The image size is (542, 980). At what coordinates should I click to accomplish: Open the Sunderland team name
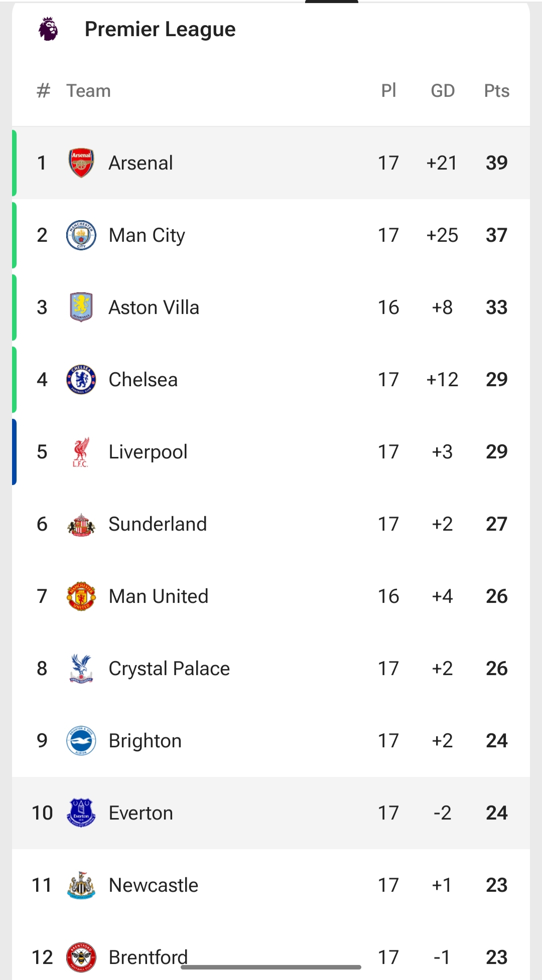point(158,524)
